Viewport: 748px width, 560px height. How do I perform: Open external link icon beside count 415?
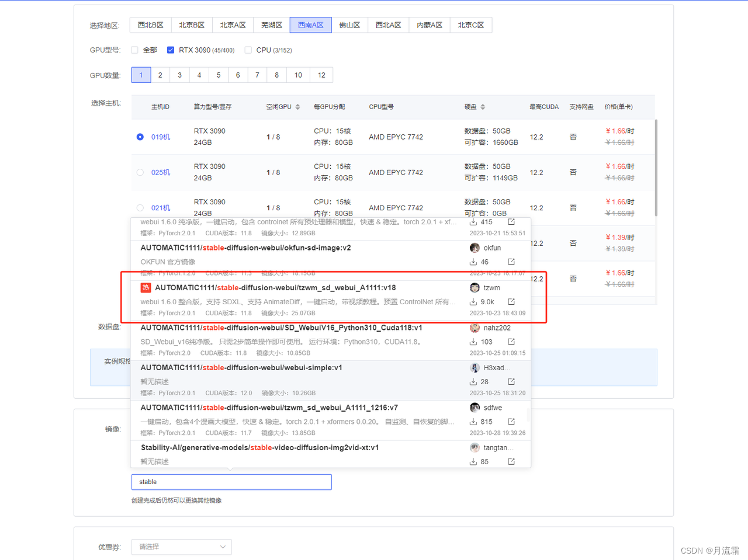pyautogui.click(x=511, y=222)
